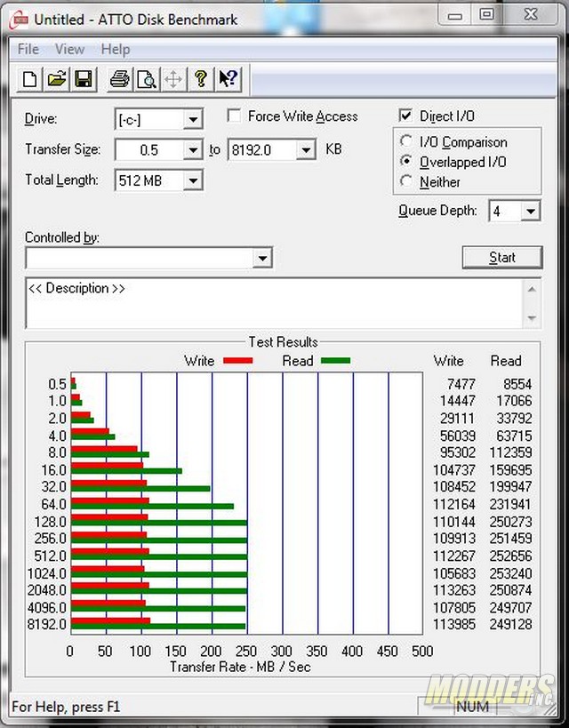Maximize the ATTO Disk Benchmark window
569x728 pixels.
(486, 15)
